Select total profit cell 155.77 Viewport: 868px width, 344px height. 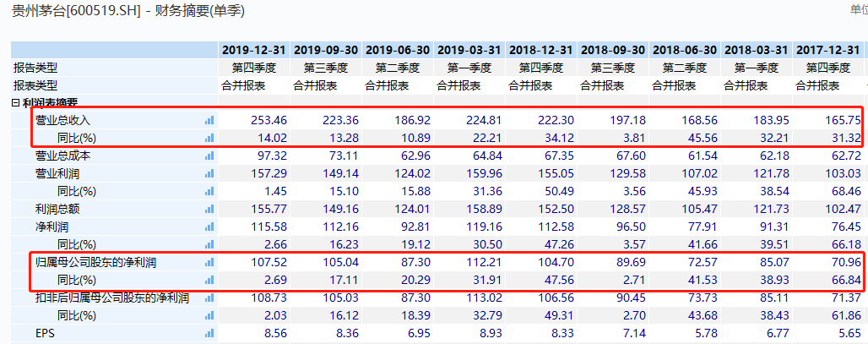click(269, 209)
